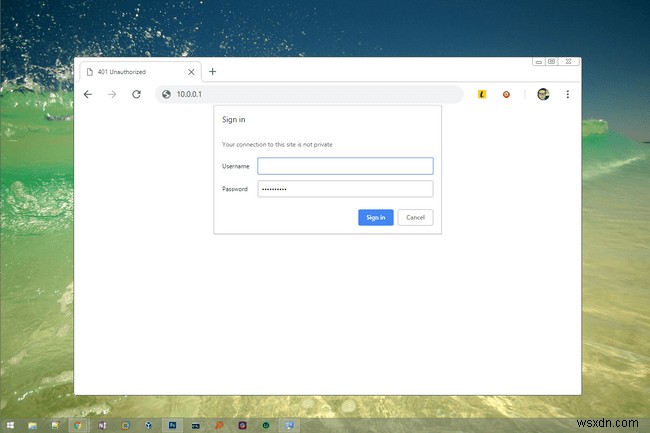Select Chrome in the taskbar
Viewport: 650px width, 433px height.
[x=78, y=425]
